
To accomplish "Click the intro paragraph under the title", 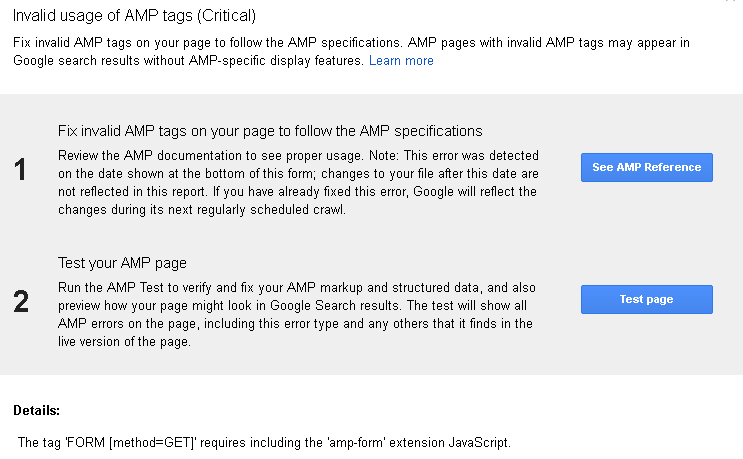I will tap(350, 52).
